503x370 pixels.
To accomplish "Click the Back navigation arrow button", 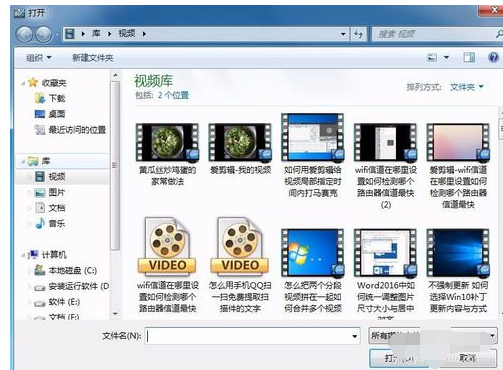I will click(24, 34).
